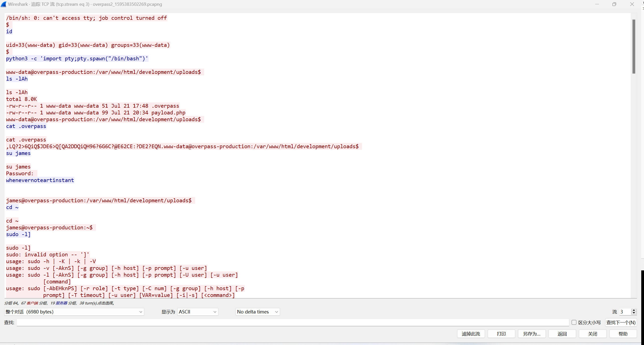Viewport: 644px width, 345px height.
Task: Expand the conversation stream selector dropdown
Action: coord(140,311)
